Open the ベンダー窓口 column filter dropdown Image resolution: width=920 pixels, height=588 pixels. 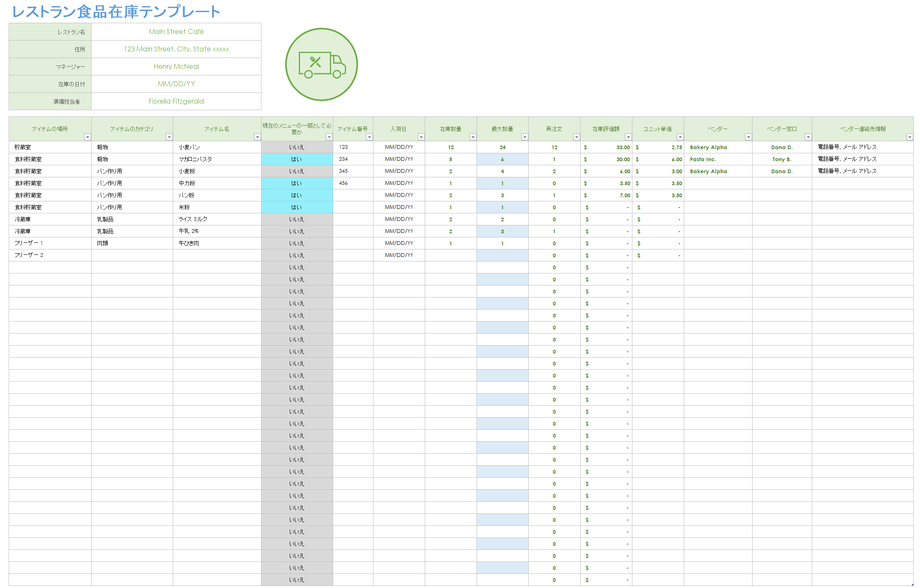click(808, 137)
